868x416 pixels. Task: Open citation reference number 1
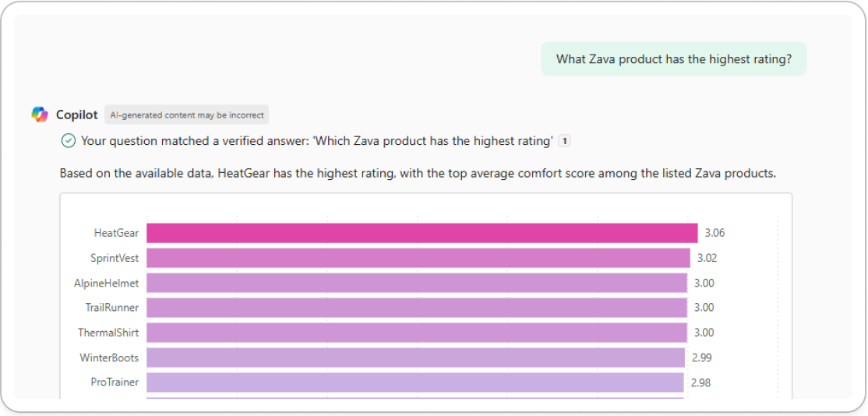pyautogui.click(x=565, y=141)
